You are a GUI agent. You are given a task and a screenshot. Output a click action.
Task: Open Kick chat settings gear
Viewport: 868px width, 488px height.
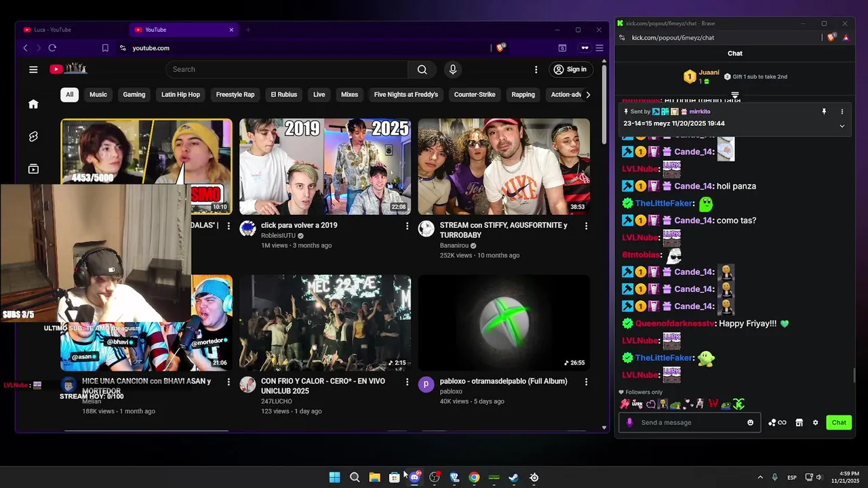pyautogui.click(x=815, y=422)
